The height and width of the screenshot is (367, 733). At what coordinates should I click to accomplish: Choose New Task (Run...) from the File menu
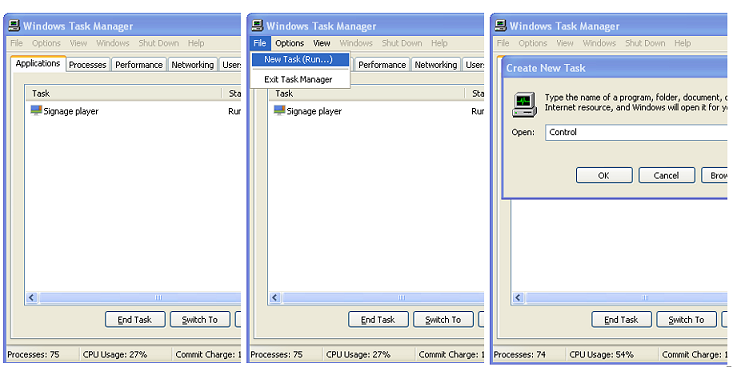click(300, 59)
